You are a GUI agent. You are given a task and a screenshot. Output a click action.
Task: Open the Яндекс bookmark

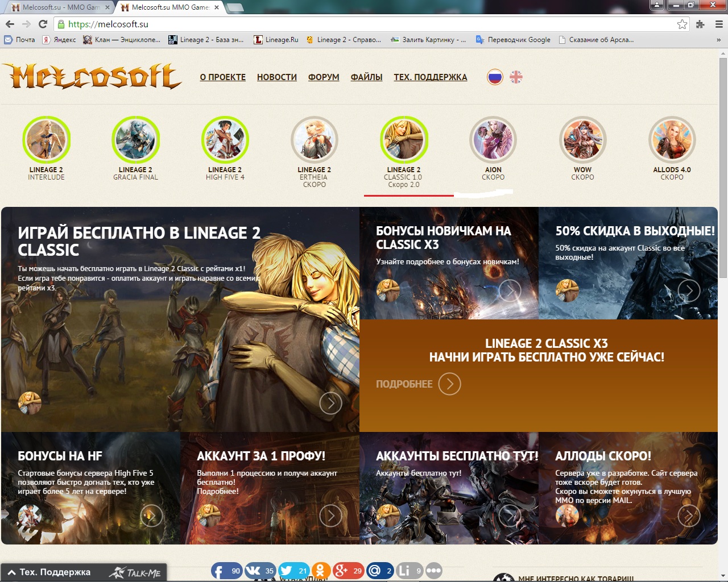coord(59,40)
